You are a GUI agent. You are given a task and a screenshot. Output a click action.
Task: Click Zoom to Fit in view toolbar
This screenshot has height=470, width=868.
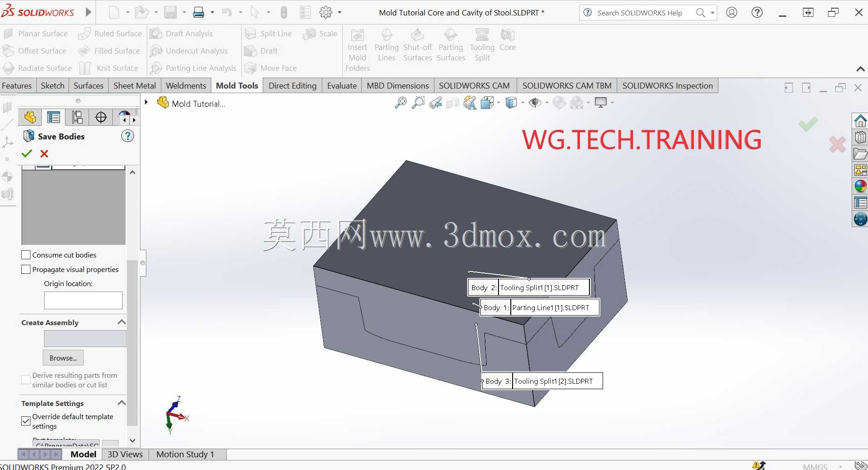tap(400, 103)
